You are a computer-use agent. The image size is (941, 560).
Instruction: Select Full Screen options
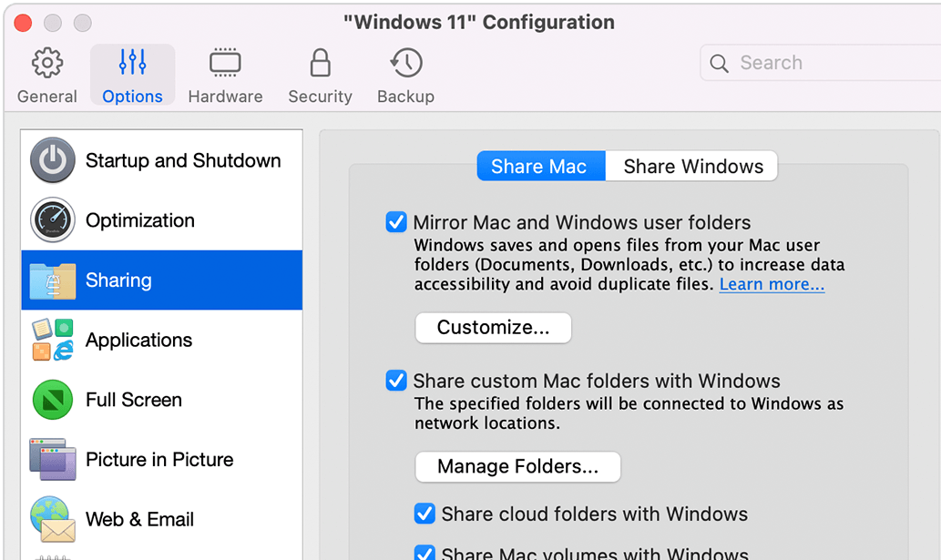[135, 400]
